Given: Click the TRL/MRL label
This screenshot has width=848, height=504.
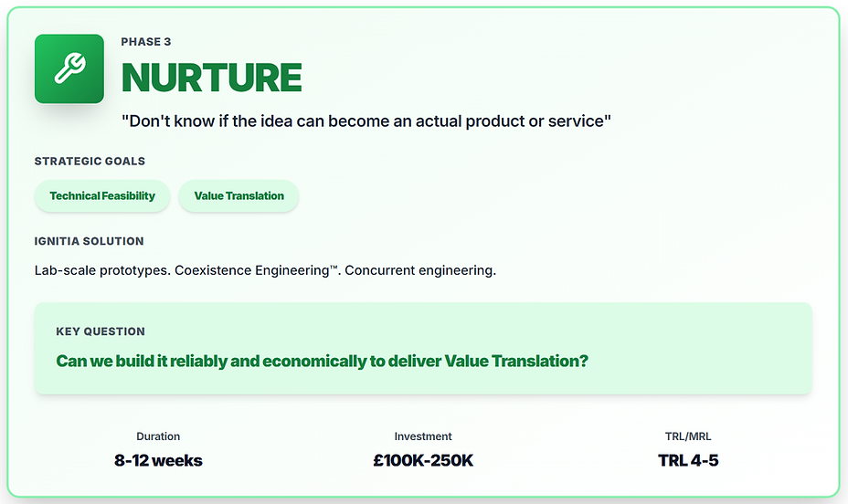Looking at the screenshot, I should 688,436.
